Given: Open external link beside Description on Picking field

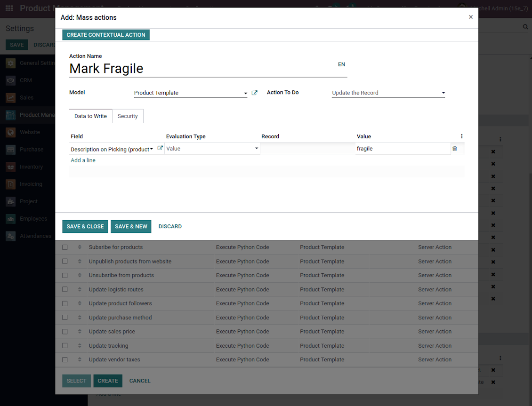Looking at the screenshot, I should [x=160, y=148].
